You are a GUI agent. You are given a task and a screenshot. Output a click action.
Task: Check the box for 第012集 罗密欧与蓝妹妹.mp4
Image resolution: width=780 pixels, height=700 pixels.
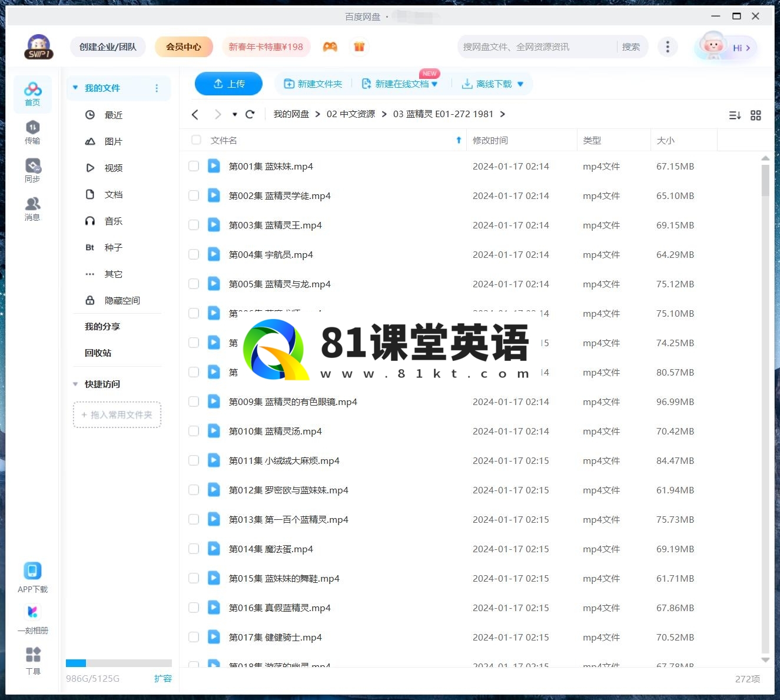click(194, 490)
